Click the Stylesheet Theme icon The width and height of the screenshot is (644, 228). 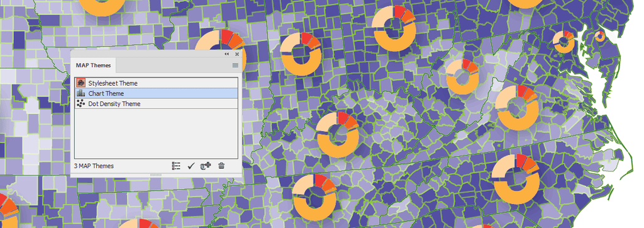coord(81,83)
